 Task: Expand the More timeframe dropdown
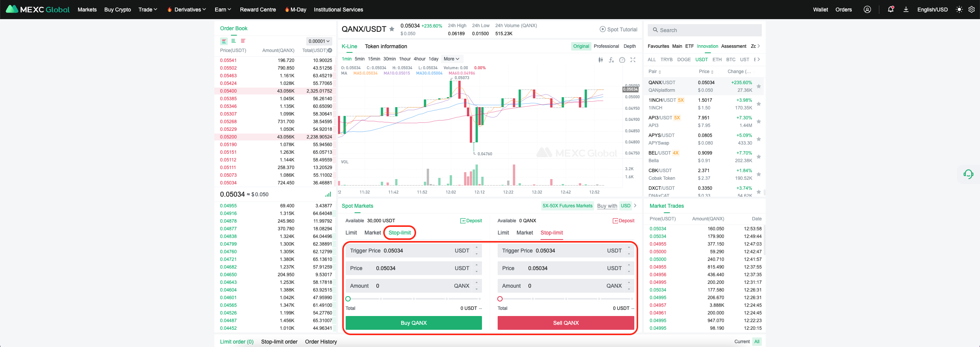tap(452, 59)
